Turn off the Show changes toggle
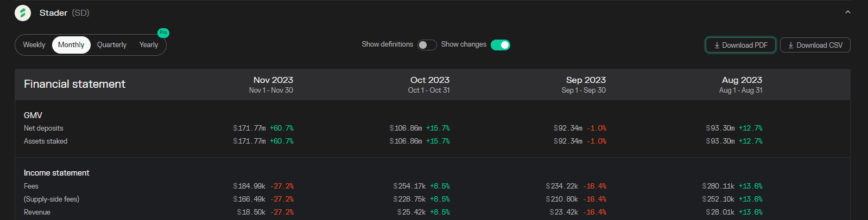868x220 pixels. click(500, 45)
